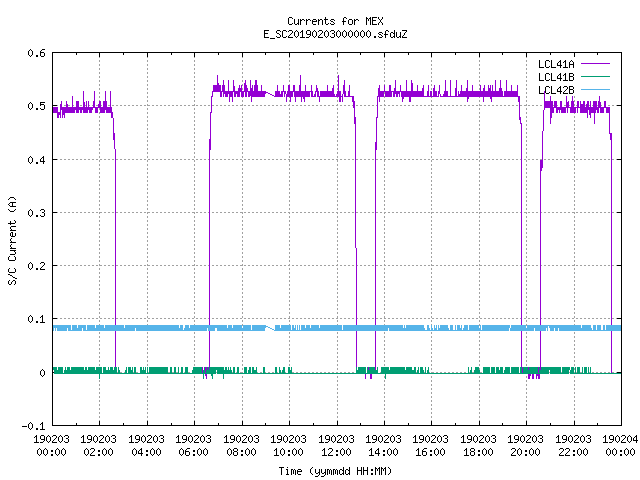Image resolution: width=640 pixels, height=480 pixels.
Task: Click the 190204 00:00 time tick label
Action: click(x=620, y=446)
